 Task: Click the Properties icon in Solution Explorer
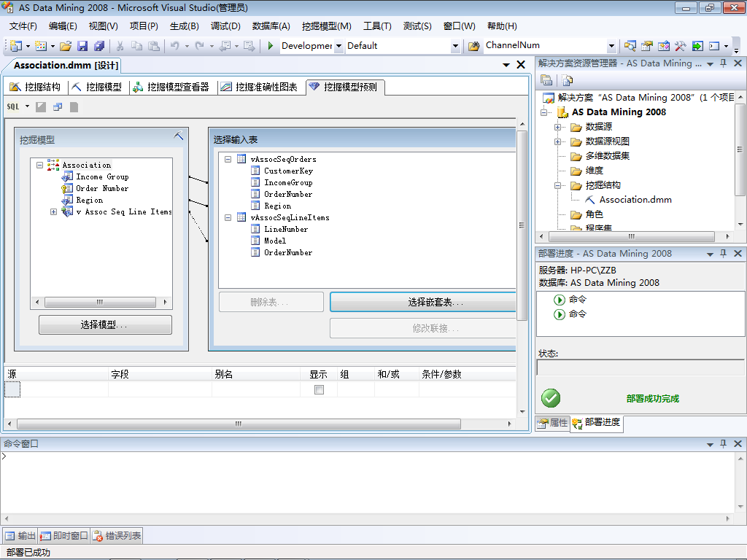click(546, 80)
